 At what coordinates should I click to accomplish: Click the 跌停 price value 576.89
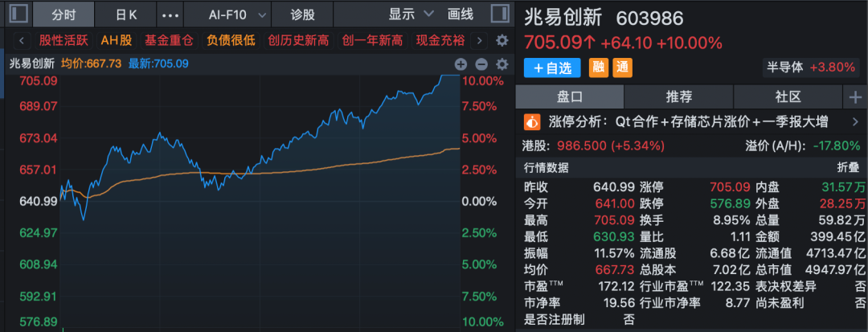tap(728, 203)
